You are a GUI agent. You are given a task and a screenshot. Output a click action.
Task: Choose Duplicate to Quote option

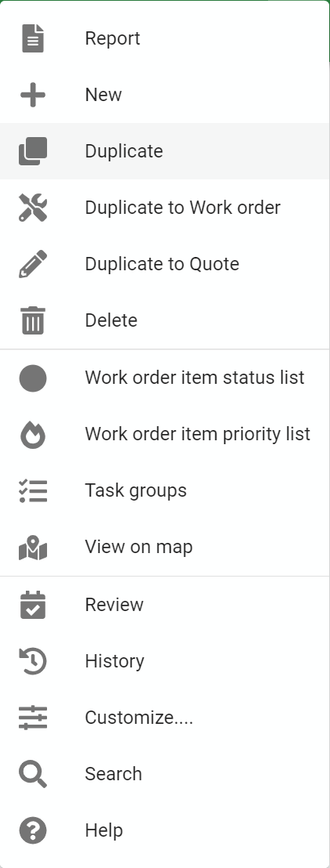pyautogui.click(x=165, y=264)
